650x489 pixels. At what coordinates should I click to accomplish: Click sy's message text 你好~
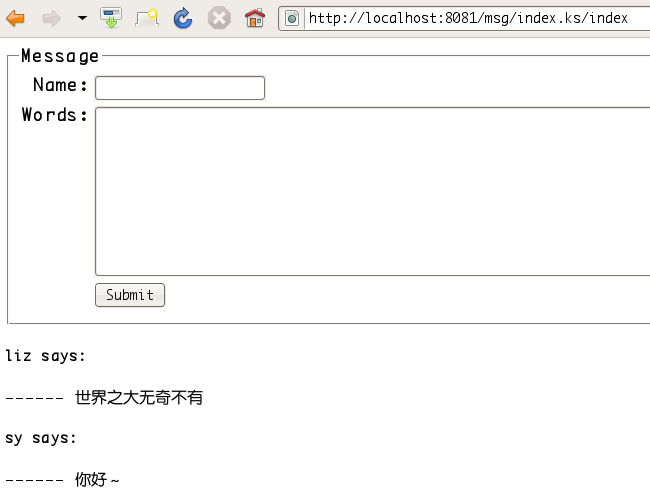coord(97,480)
